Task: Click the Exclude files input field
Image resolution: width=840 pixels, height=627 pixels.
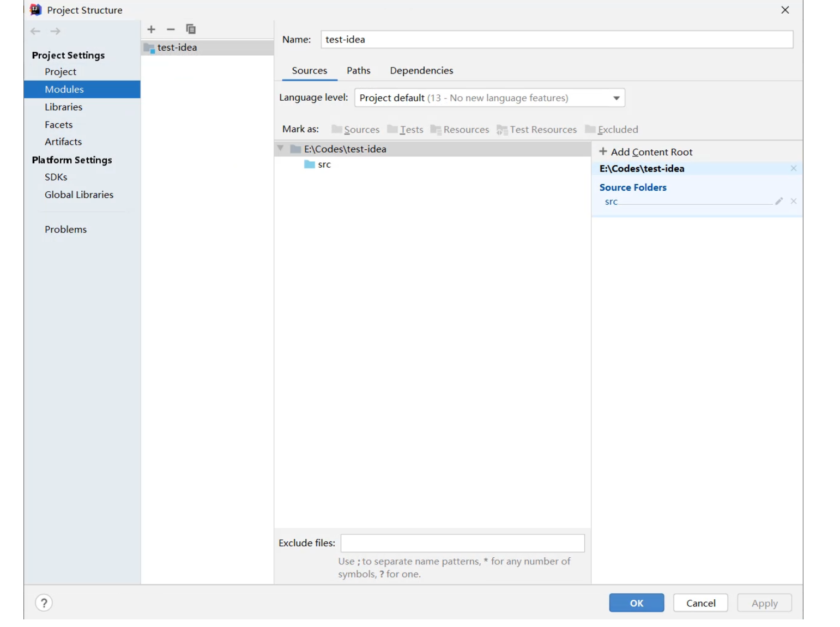Action: (x=463, y=543)
